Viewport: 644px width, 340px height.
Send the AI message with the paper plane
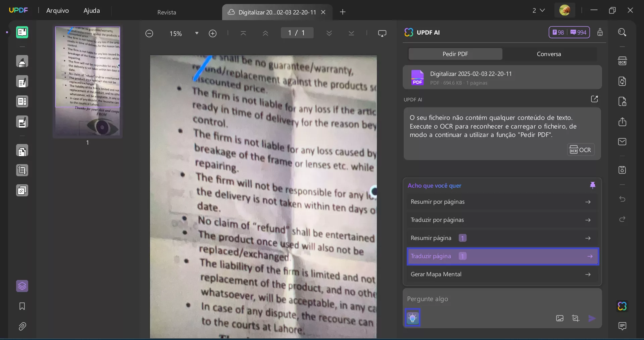point(592,318)
